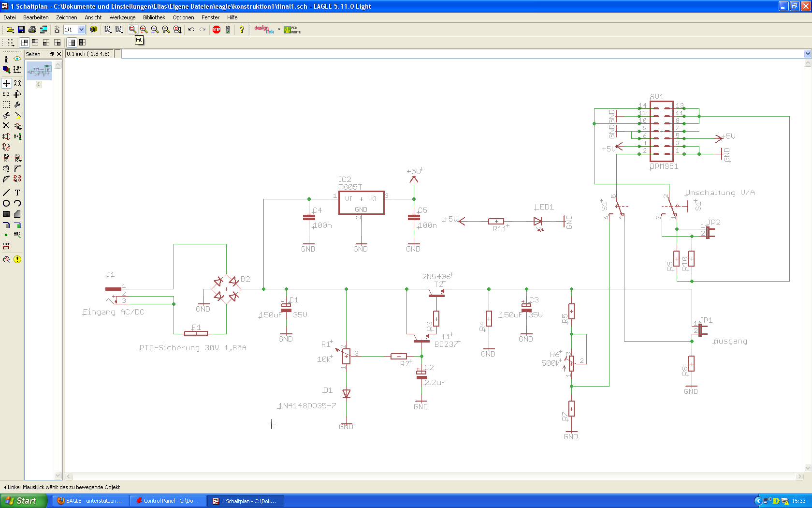Click in the command line input field
The image size is (812, 508).
(x=463, y=54)
